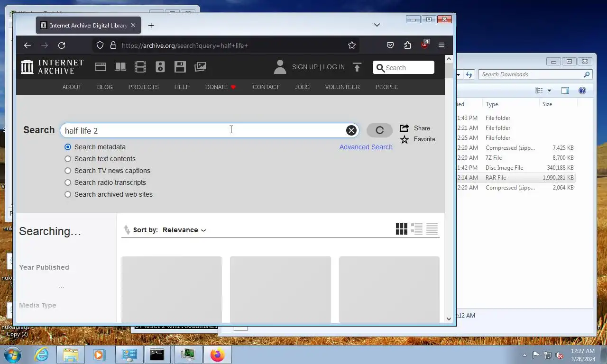Click the loading search submit button

(x=379, y=130)
